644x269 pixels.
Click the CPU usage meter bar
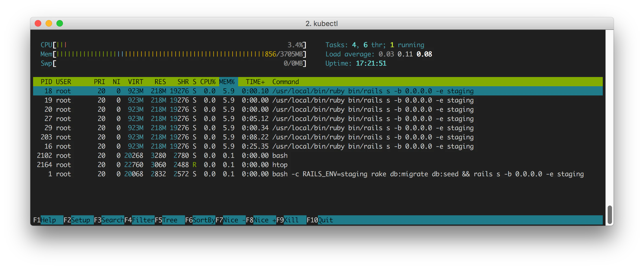(x=173, y=45)
